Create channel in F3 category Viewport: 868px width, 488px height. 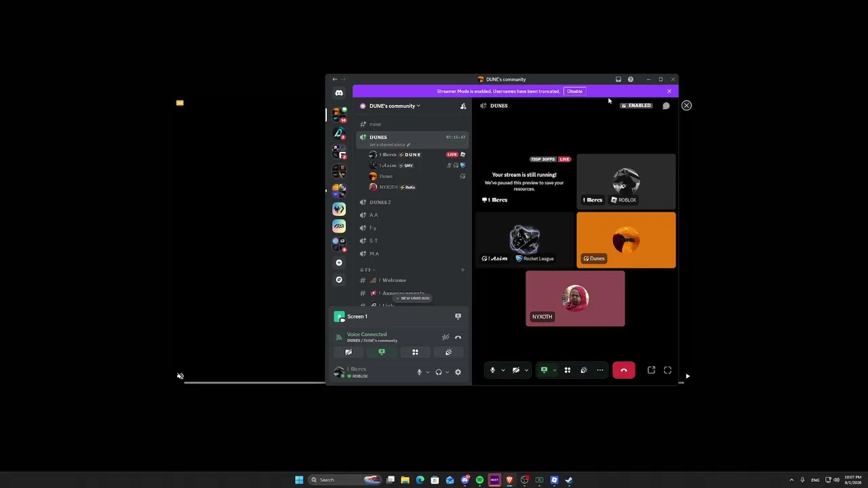[463, 270]
